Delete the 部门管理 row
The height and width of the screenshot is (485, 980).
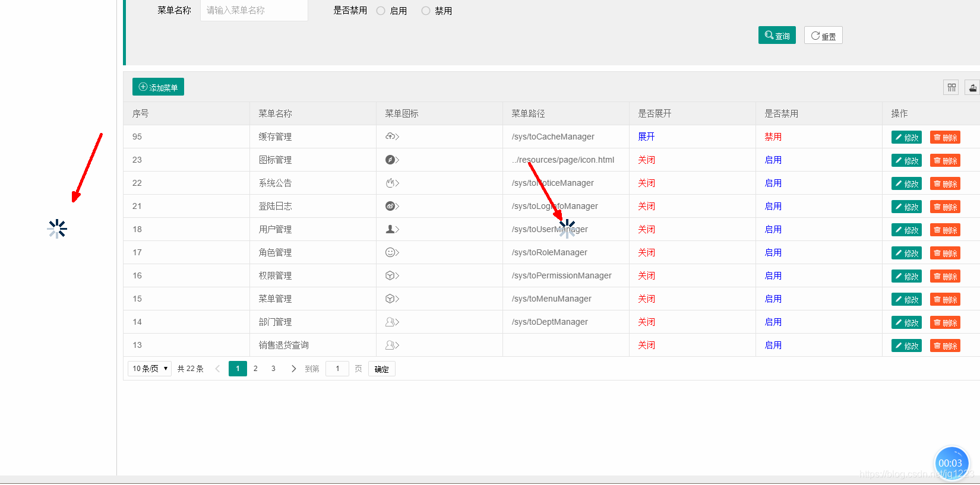click(945, 322)
